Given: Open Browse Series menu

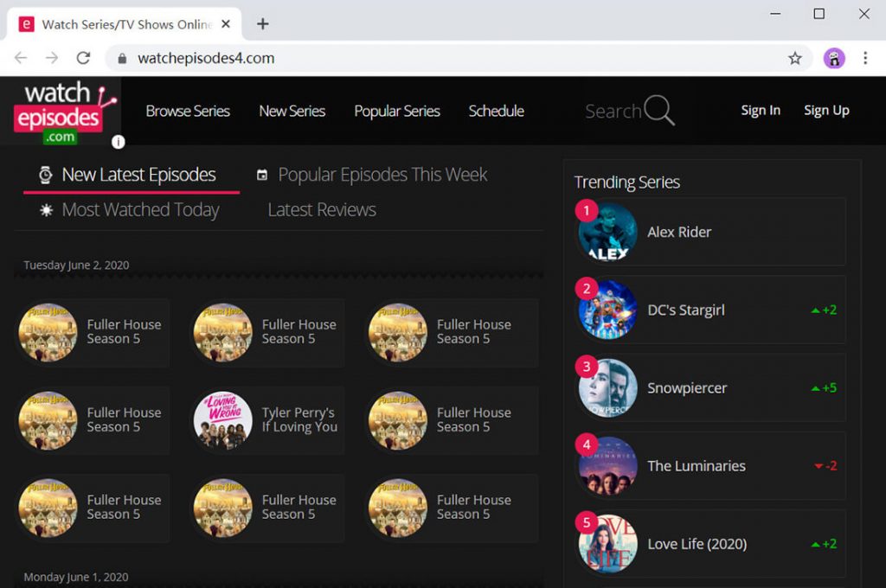Looking at the screenshot, I should 188,111.
